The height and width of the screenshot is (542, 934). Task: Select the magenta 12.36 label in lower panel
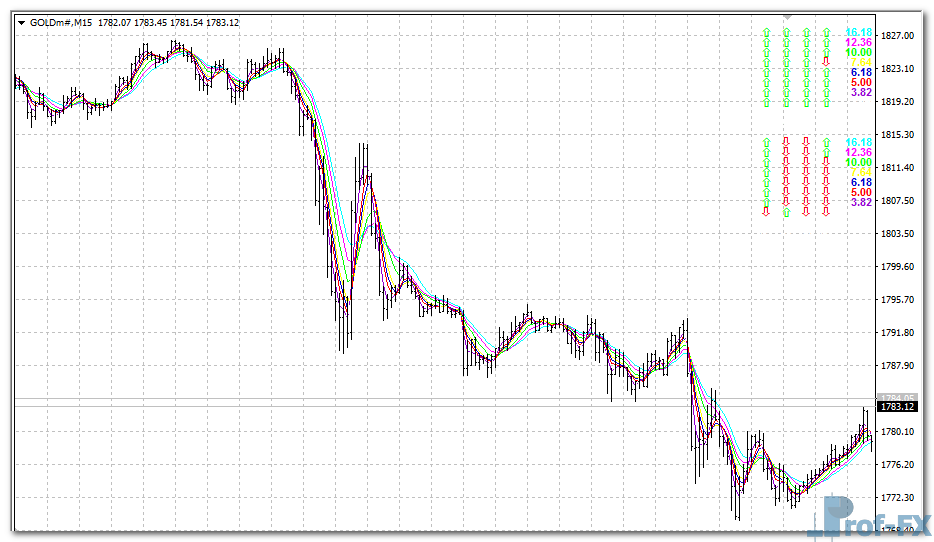coord(859,152)
